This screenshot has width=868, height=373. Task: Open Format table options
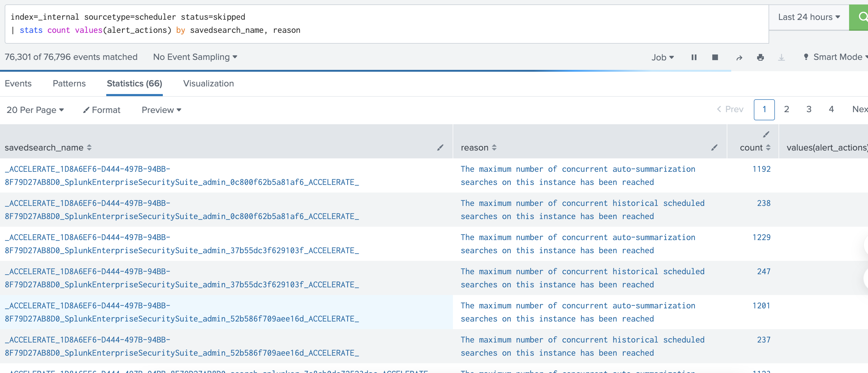[x=102, y=110]
